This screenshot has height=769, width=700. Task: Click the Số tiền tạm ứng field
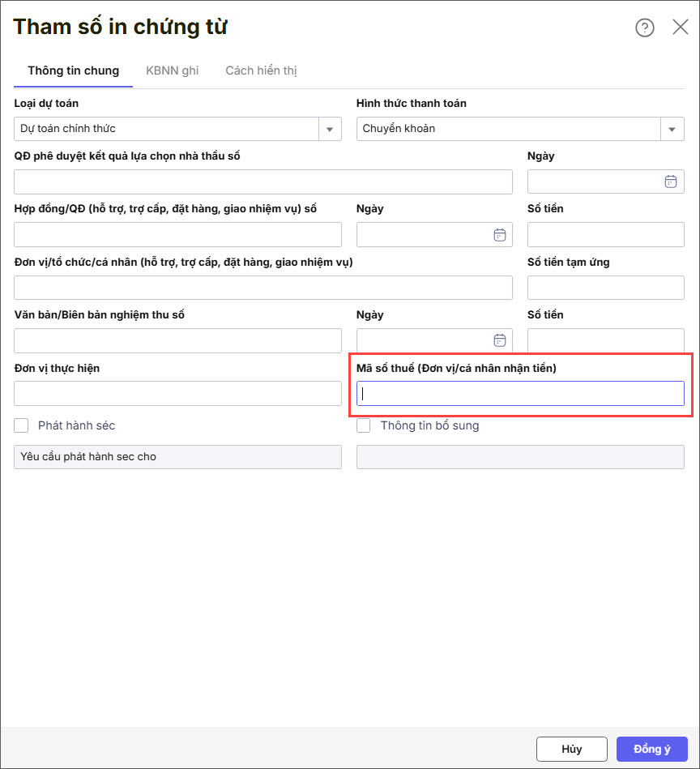605,288
